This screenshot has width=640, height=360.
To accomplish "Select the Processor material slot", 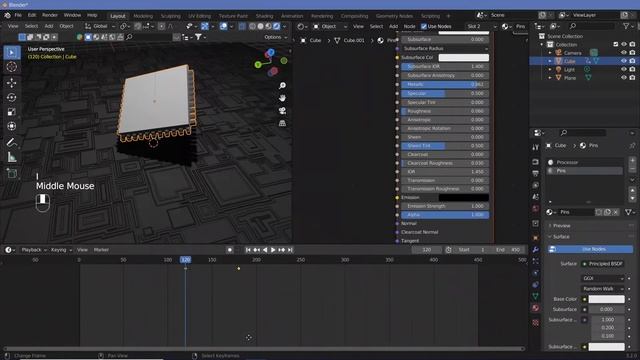I will [584, 162].
